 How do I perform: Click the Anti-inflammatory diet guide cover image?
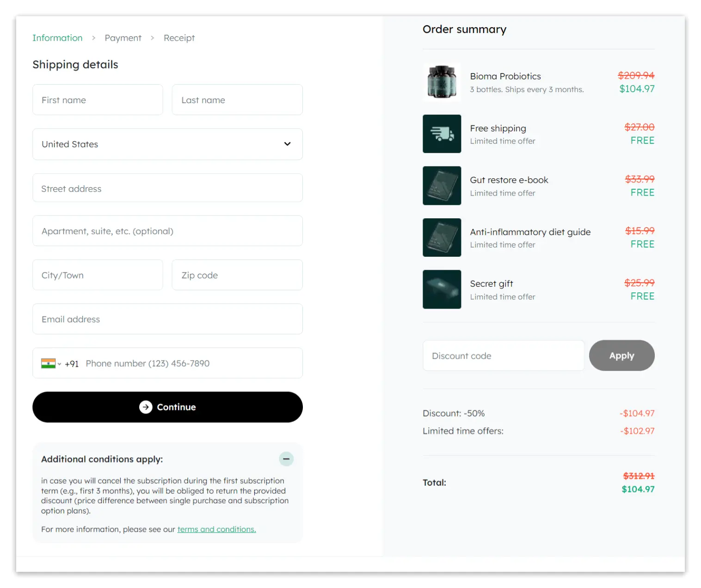(x=442, y=237)
